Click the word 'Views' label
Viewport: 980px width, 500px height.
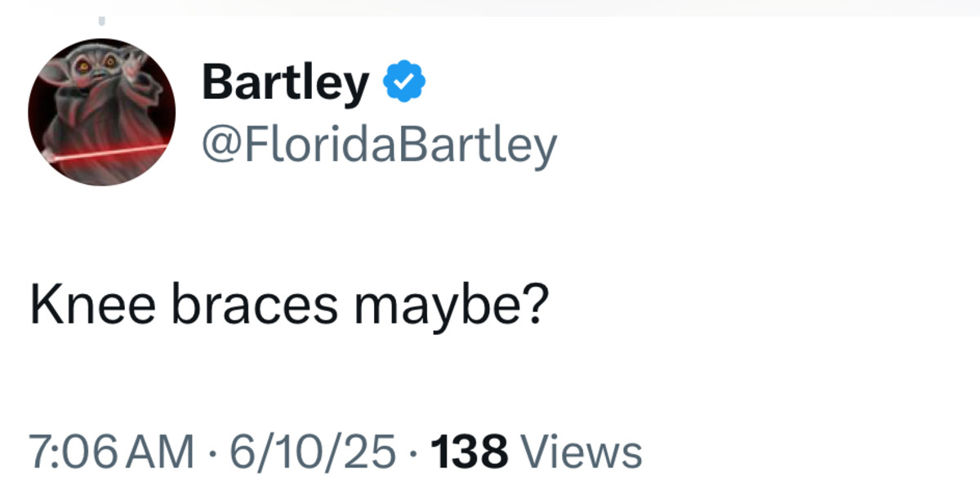tap(581, 451)
